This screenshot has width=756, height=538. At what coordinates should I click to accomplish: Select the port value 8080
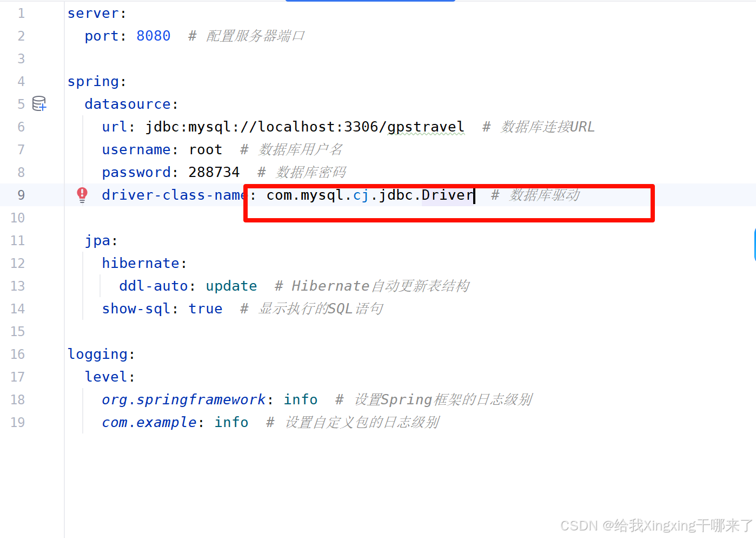(154, 36)
